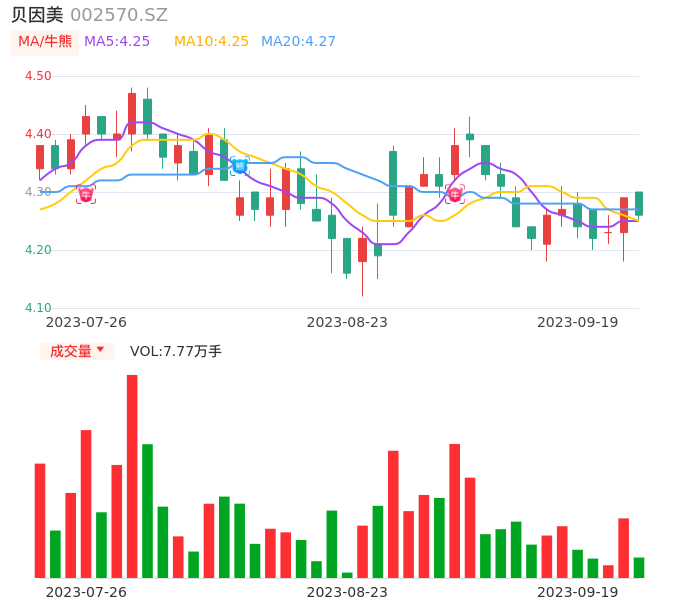The height and width of the screenshot is (606, 686).
Task: Click the 4.10 price axis label
Action: click(37, 308)
